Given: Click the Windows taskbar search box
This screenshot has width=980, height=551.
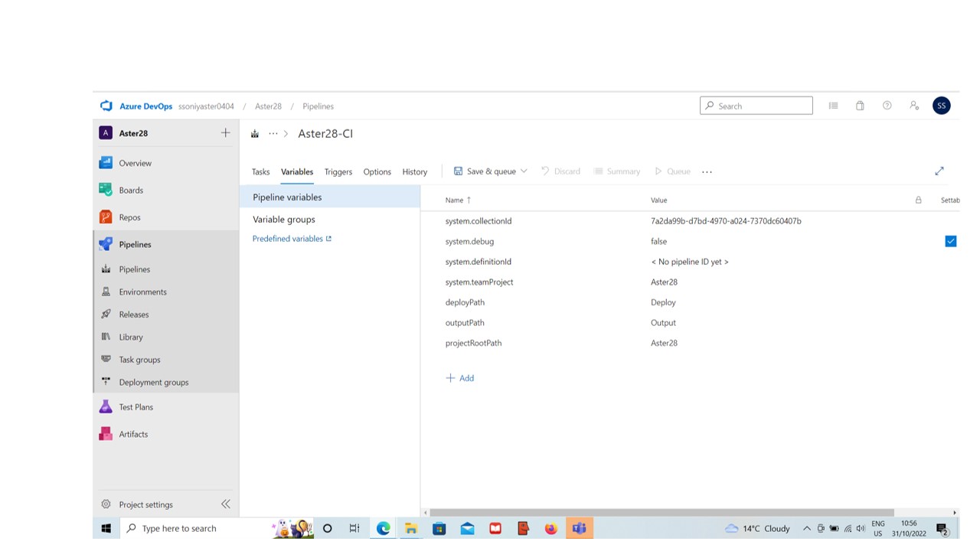Looking at the screenshot, I should tap(196, 528).
